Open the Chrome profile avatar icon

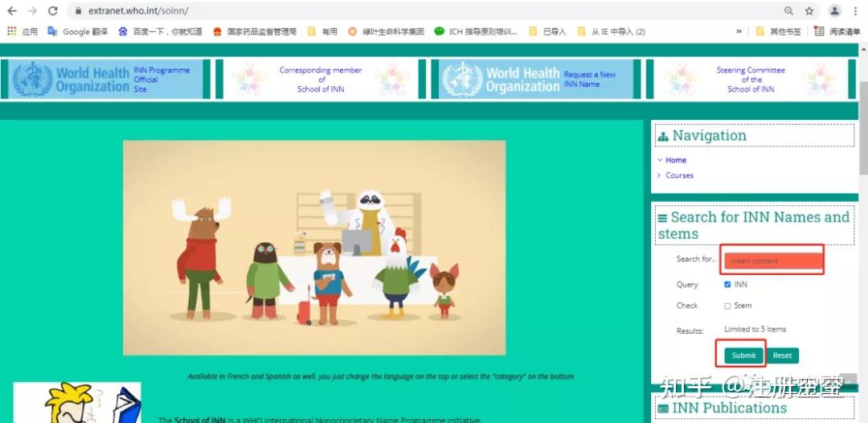tap(835, 11)
